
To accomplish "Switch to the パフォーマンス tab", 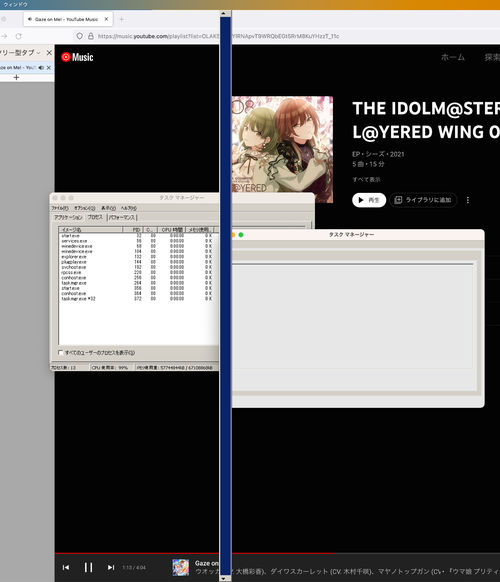I will tap(122, 218).
